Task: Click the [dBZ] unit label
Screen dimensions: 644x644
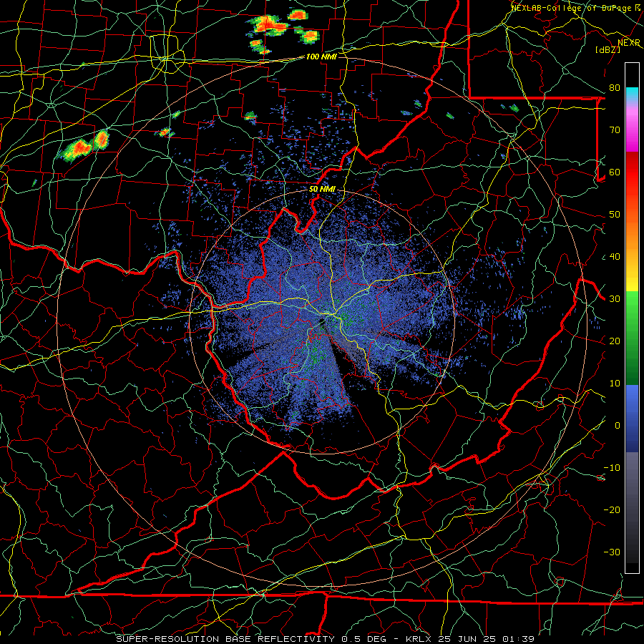Action: (608, 49)
